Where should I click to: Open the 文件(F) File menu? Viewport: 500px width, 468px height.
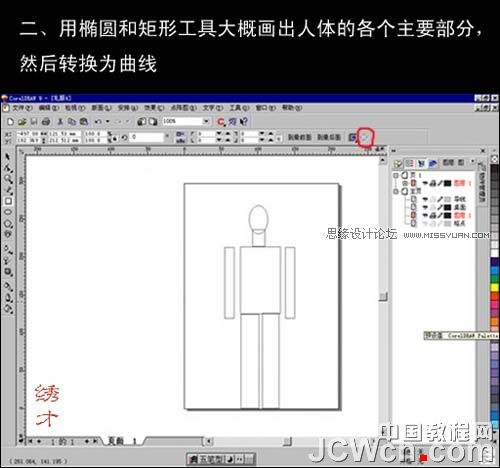click(22, 108)
